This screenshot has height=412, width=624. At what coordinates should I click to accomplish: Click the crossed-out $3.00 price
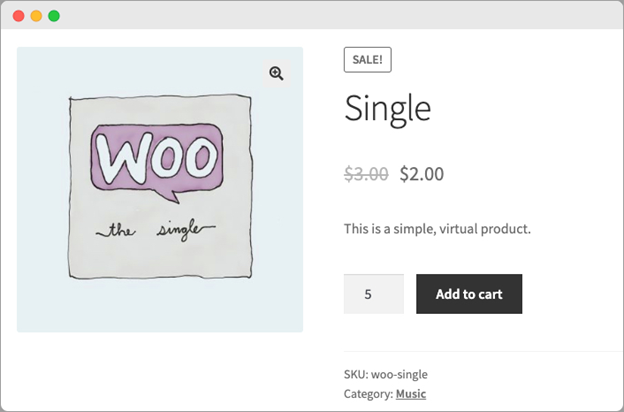[366, 174]
